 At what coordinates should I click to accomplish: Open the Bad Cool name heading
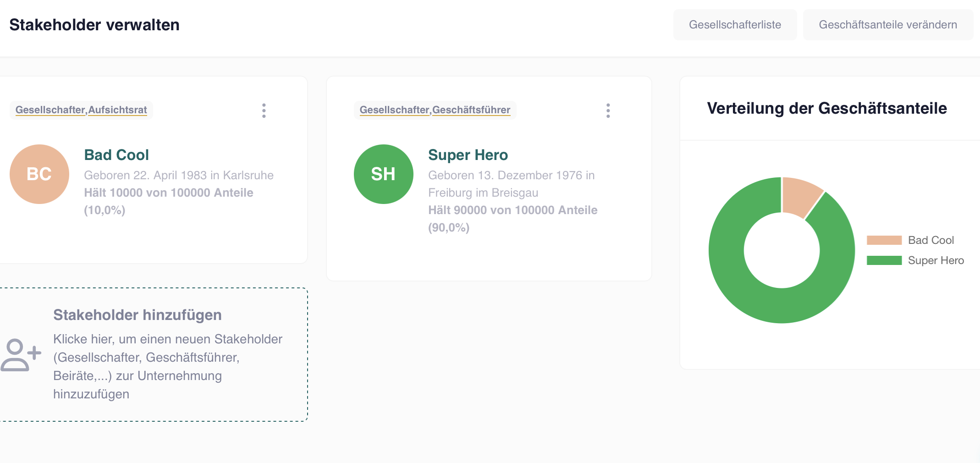tap(116, 155)
